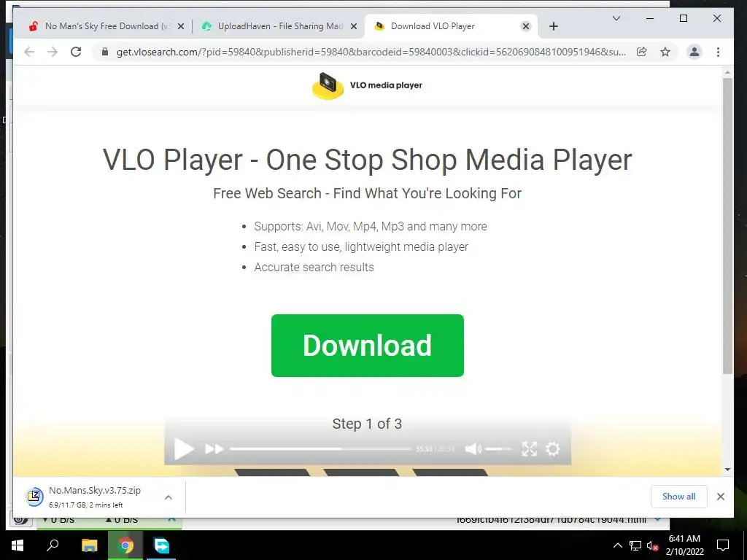Open Chrome's three-dot menu
The width and height of the screenshot is (747, 560).
pos(718,52)
